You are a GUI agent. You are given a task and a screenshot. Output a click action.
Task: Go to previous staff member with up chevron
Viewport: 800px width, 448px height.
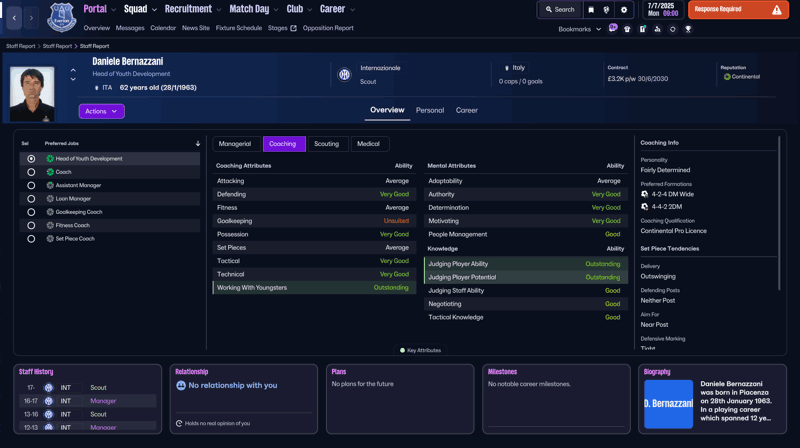pos(73,70)
